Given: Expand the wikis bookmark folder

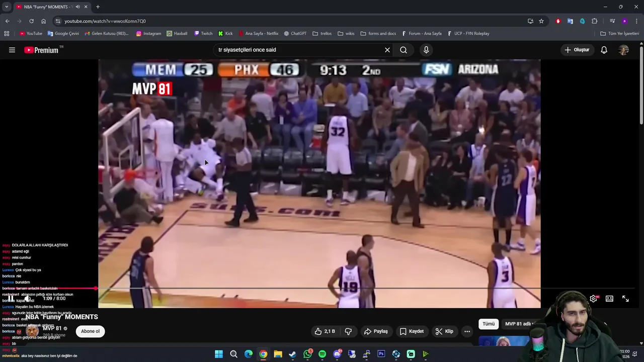Looking at the screenshot, I should coord(346,34).
